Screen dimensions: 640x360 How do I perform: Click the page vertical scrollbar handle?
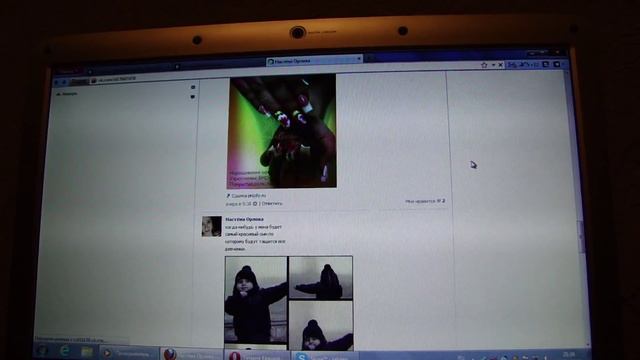(581, 236)
